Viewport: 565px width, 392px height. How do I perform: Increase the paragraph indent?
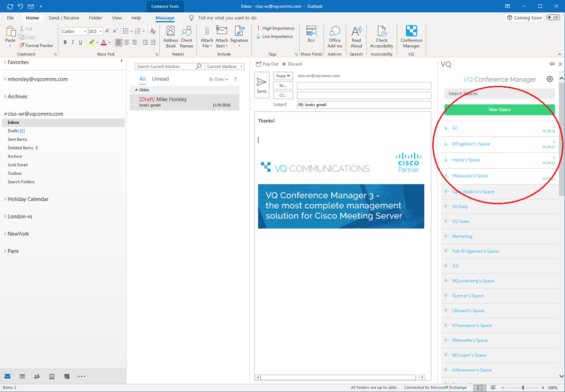pos(153,43)
